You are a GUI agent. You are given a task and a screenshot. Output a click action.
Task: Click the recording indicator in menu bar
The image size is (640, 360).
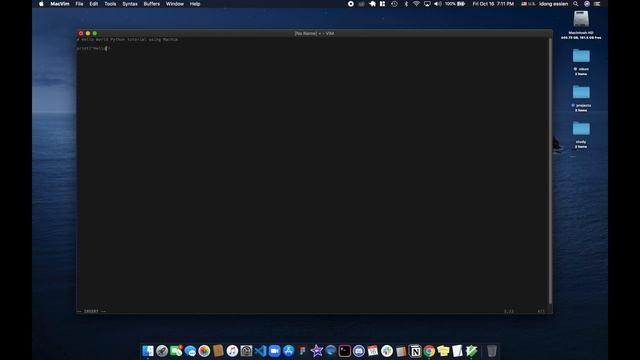pyautogui.click(x=351, y=4)
